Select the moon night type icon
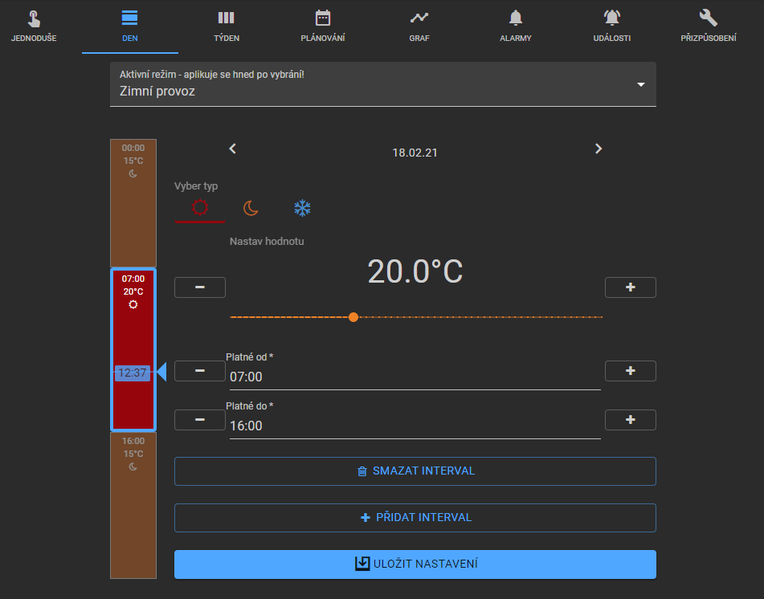Screen dimensions: 764x599 tap(250, 208)
